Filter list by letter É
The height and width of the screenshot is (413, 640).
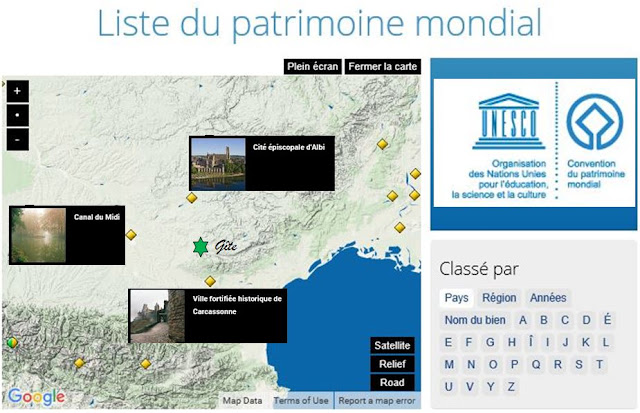coord(607,320)
